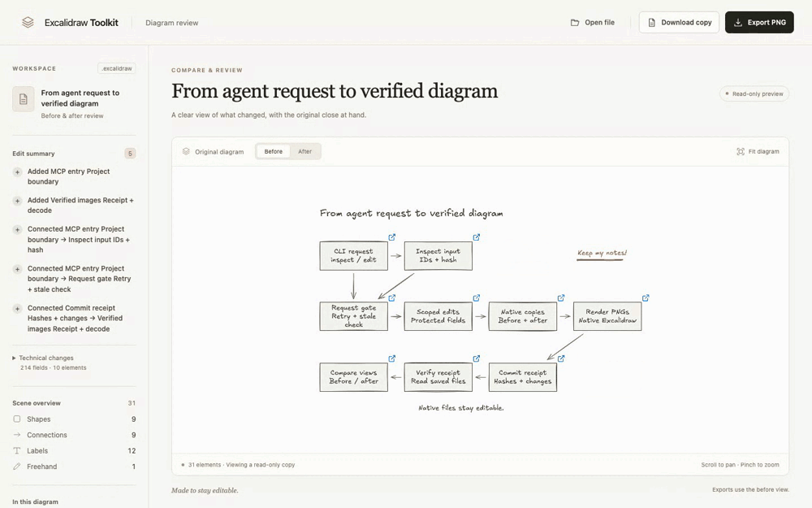Open link icon on Request gate box

[392, 298]
